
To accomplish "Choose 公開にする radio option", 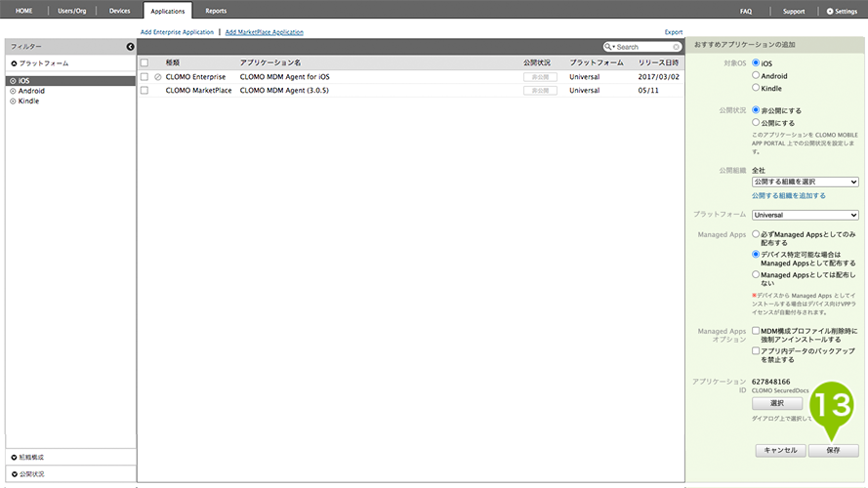I will tap(756, 122).
